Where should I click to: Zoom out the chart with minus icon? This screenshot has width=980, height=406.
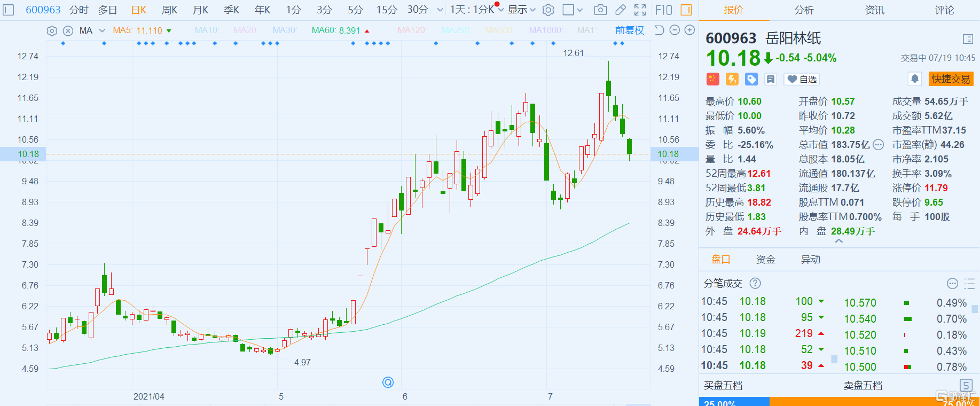(675, 30)
